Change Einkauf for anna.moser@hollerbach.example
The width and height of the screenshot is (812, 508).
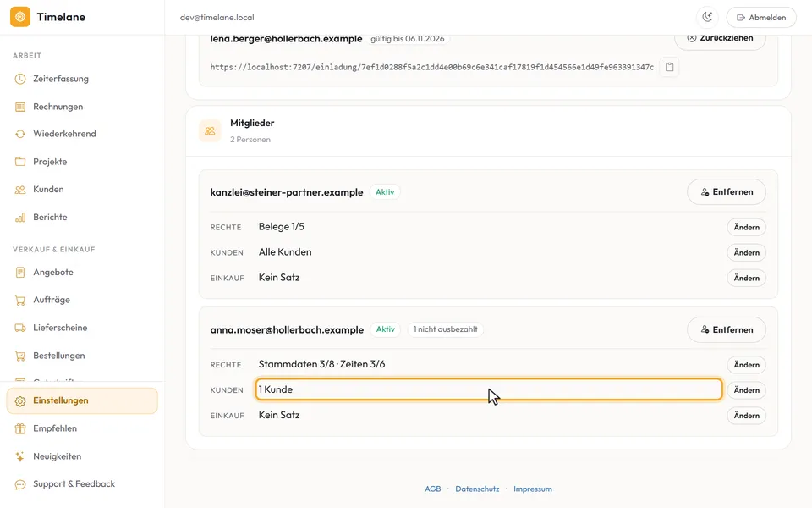[x=746, y=416]
